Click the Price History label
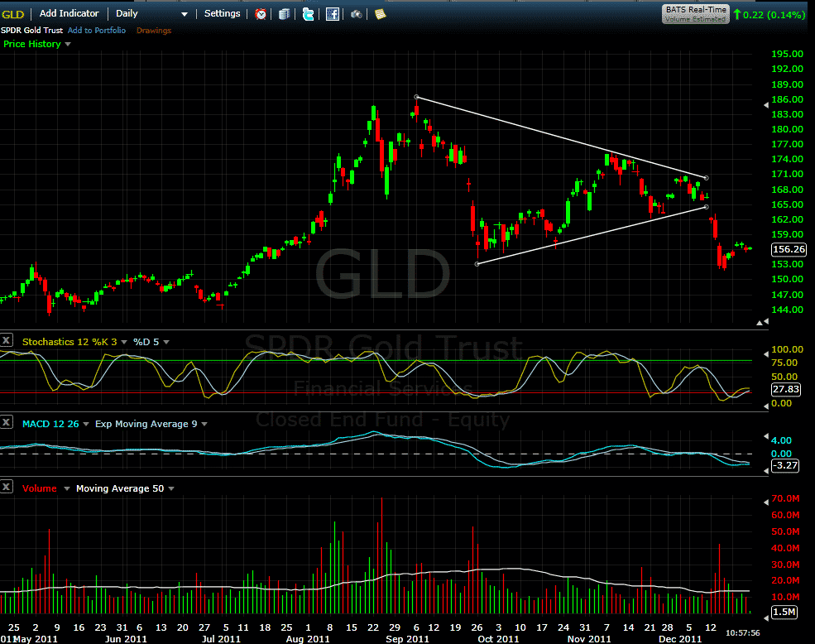 click(32, 44)
